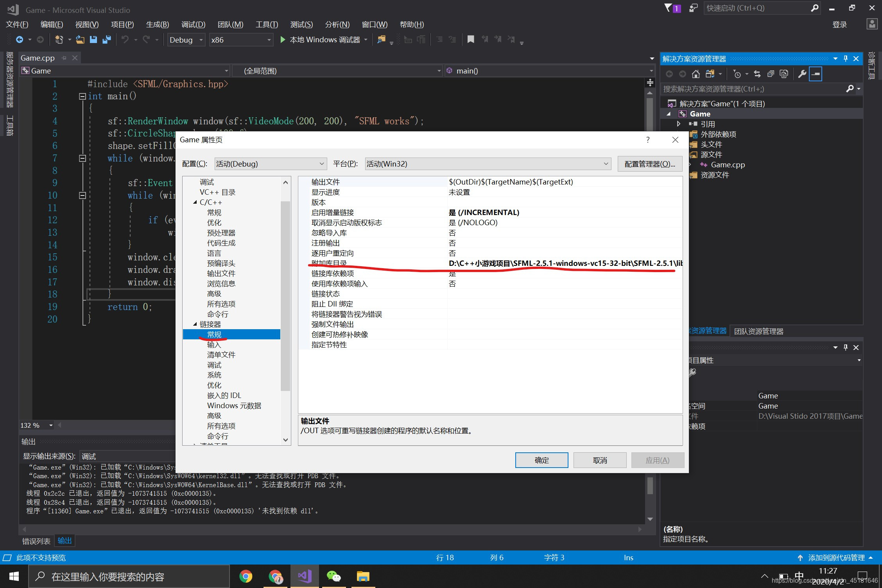Open WeChat from the taskbar
Screen dimensions: 882x588
333,576
